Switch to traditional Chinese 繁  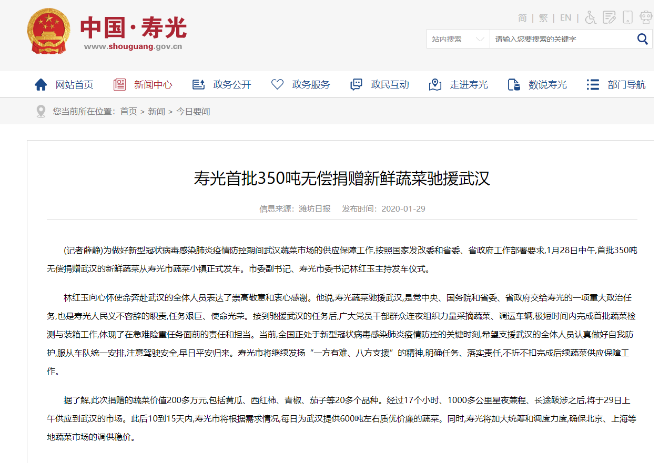point(543,18)
